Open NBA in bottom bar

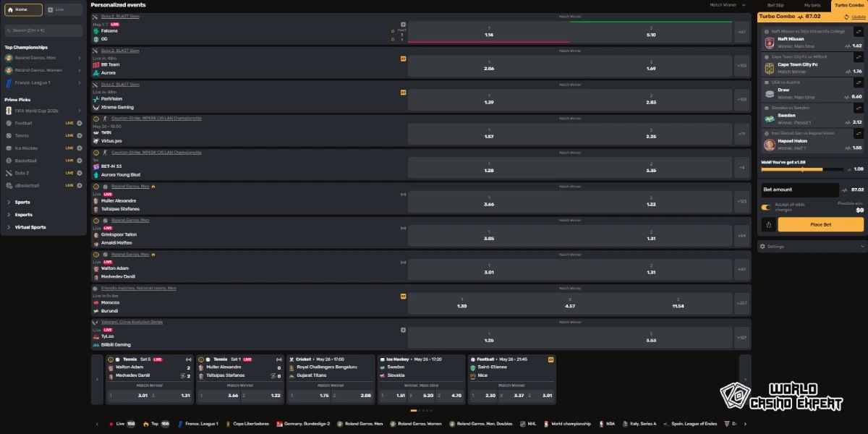607,423
